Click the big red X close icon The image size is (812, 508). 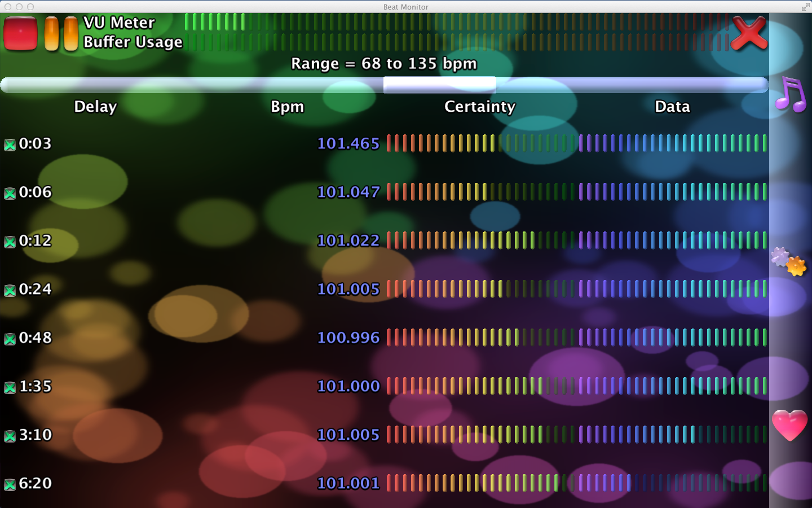tap(749, 33)
